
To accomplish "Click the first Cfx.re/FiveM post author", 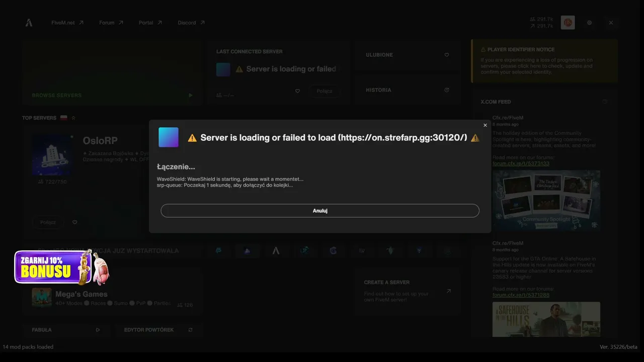I will click(508, 118).
